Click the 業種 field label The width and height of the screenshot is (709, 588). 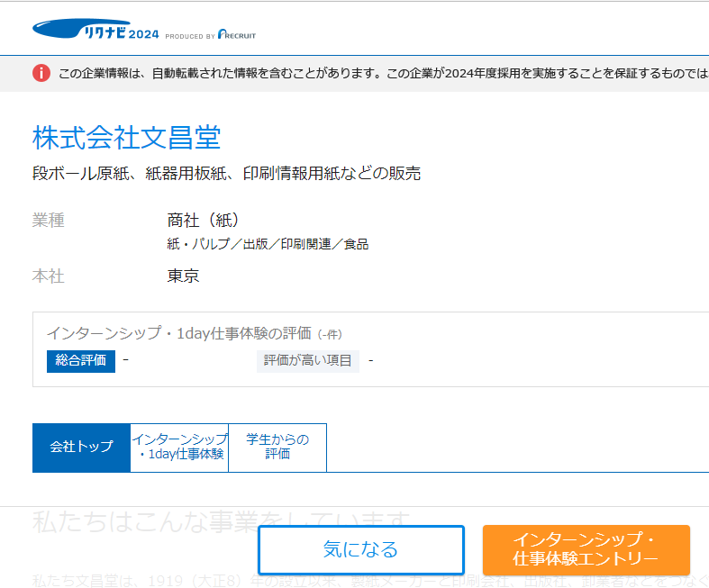click(48, 221)
